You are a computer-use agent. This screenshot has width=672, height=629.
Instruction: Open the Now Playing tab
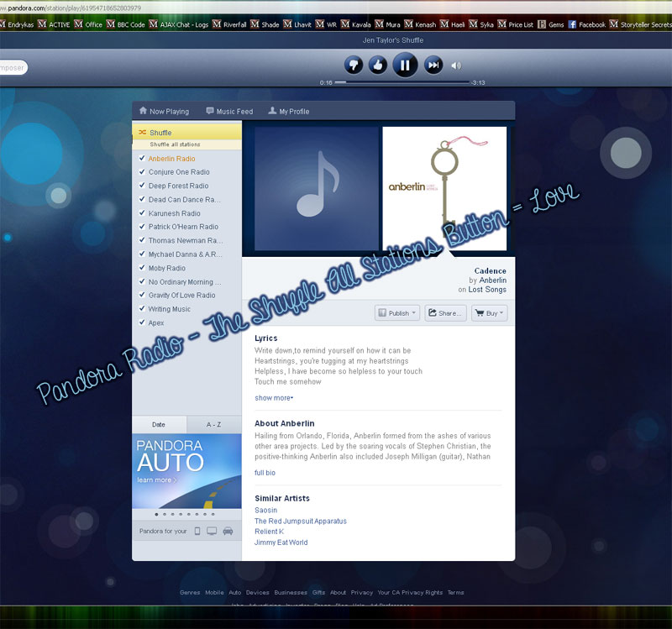point(164,112)
